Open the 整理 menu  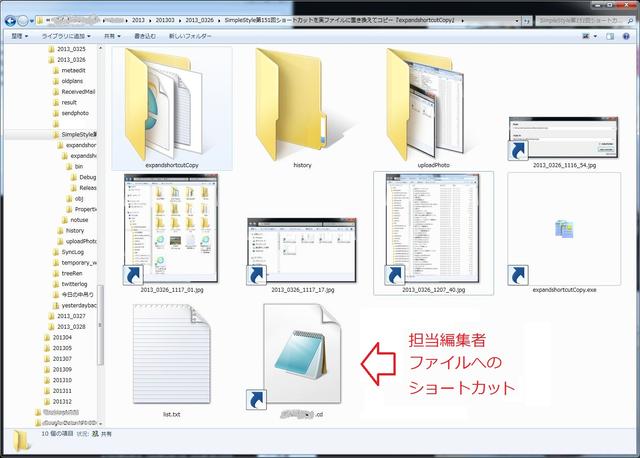click(x=20, y=36)
